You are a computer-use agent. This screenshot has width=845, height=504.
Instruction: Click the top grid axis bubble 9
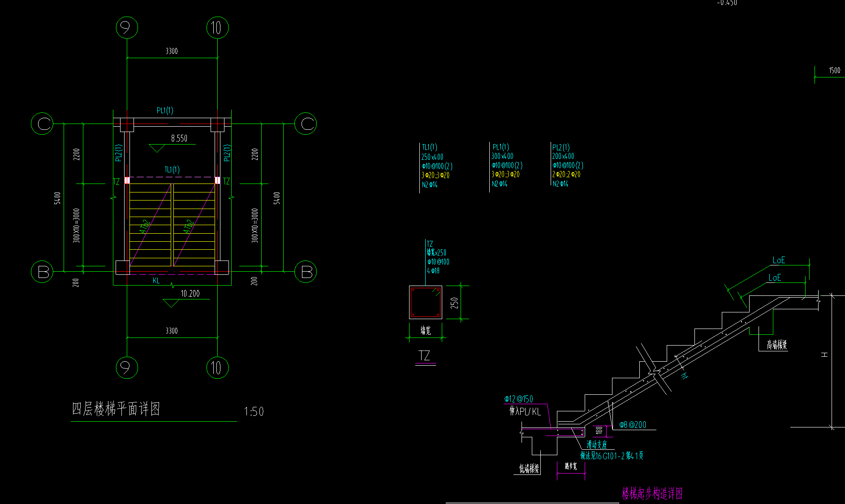pyautogui.click(x=127, y=28)
